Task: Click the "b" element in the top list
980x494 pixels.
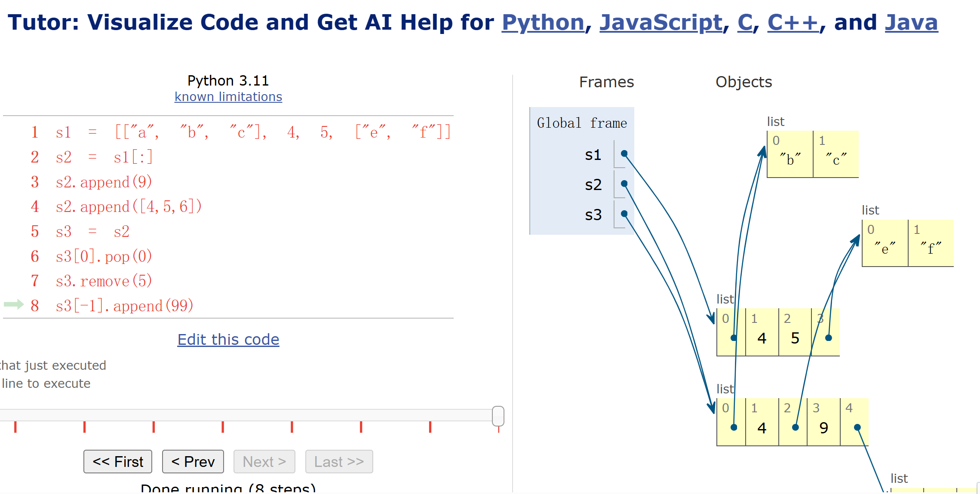Action: pos(790,160)
